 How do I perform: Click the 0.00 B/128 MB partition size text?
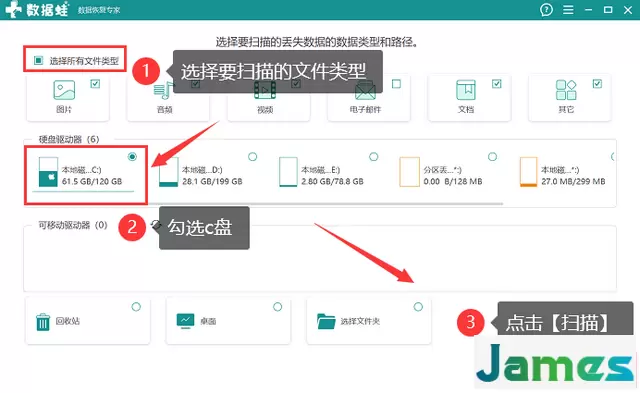[453, 181]
